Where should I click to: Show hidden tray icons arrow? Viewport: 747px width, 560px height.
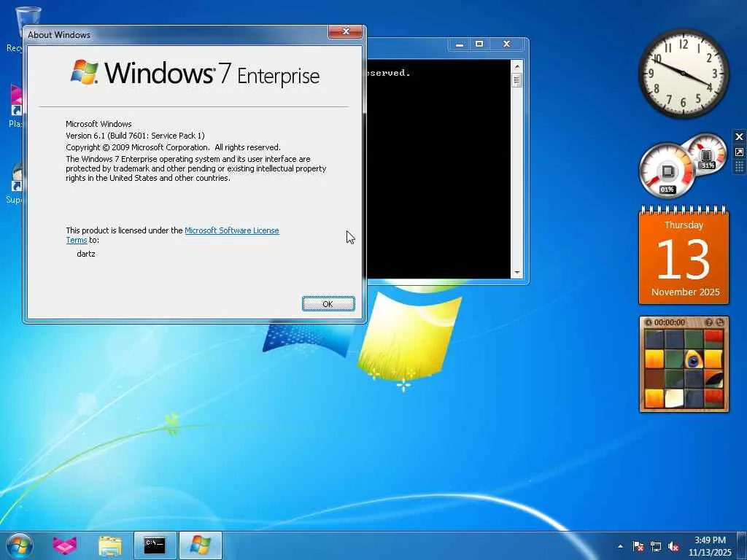pyautogui.click(x=620, y=546)
